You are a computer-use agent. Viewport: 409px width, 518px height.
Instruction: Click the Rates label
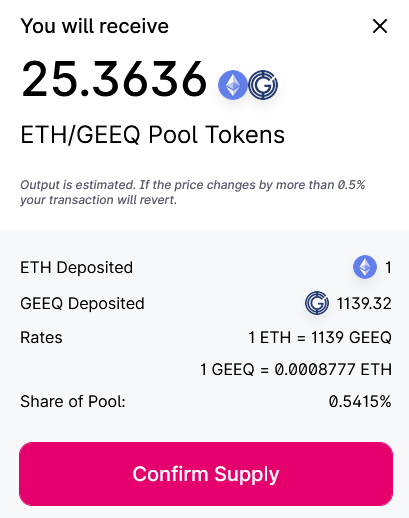41,337
